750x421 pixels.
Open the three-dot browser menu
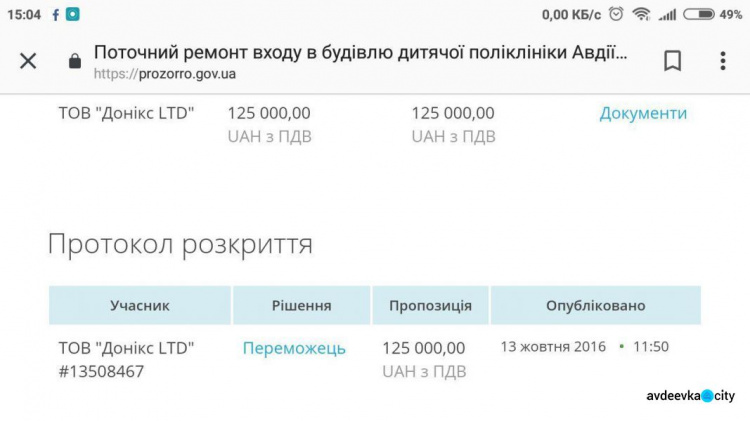(722, 61)
